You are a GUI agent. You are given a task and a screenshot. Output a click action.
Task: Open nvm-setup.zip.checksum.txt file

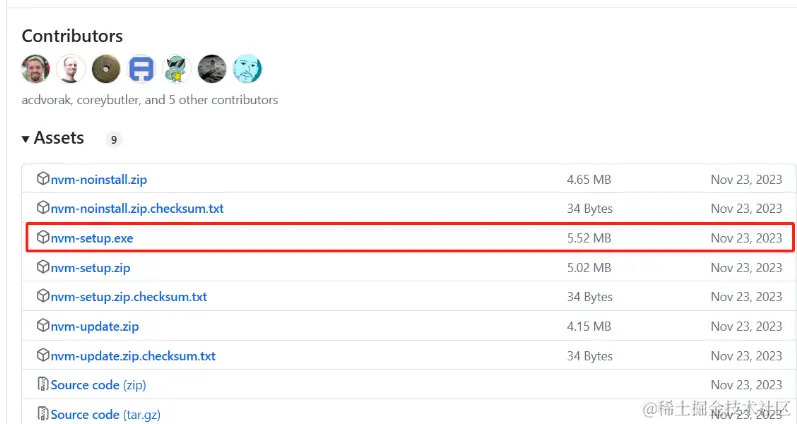click(x=129, y=297)
